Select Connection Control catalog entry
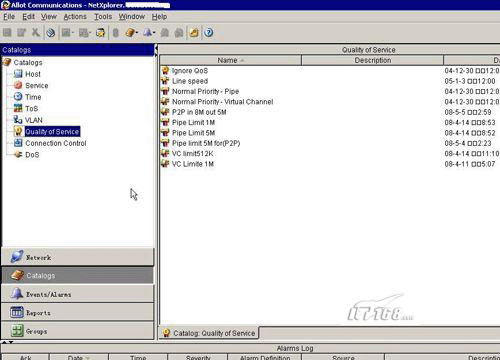The width and height of the screenshot is (500, 360). click(x=56, y=143)
